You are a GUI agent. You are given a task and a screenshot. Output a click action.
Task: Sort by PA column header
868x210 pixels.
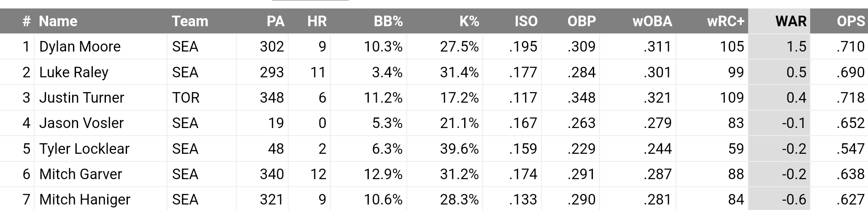275,21
